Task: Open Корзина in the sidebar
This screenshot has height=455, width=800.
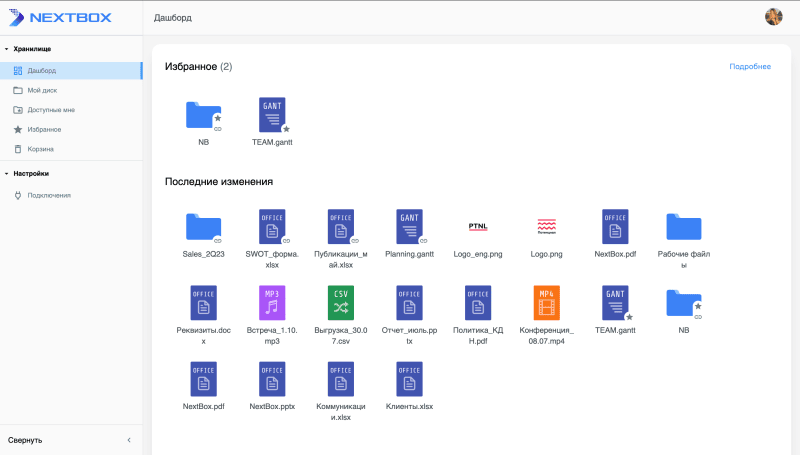Action: pos(40,149)
